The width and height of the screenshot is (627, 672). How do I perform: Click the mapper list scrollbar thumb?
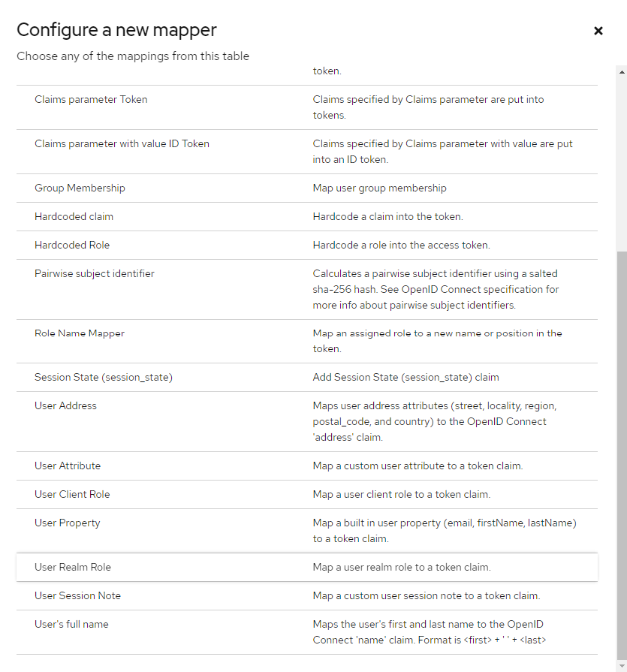click(x=621, y=451)
